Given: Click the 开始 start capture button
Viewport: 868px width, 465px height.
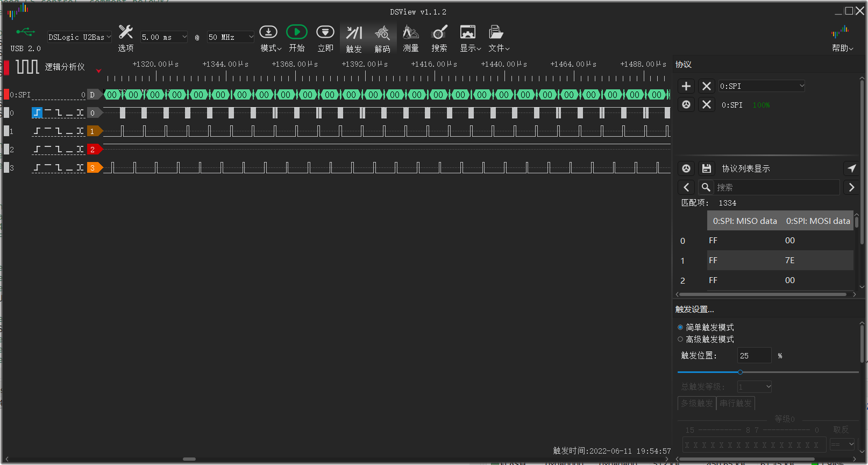Looking at the screenshot, I should pos(297,38).
